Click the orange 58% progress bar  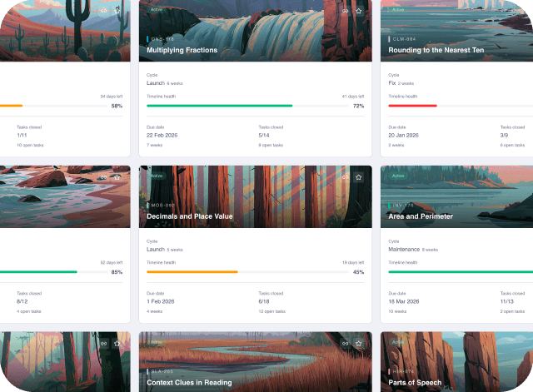pyautogui.click(x=11, y=106)
